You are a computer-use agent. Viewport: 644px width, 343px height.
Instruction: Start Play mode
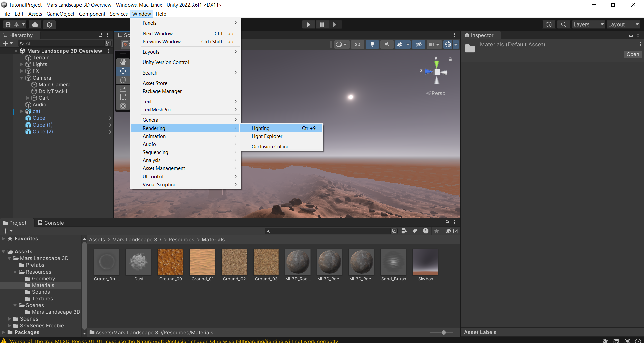coord(308,24)
